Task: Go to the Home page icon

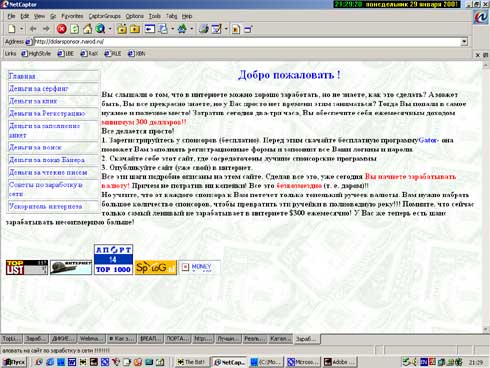Action: [87, 29]
